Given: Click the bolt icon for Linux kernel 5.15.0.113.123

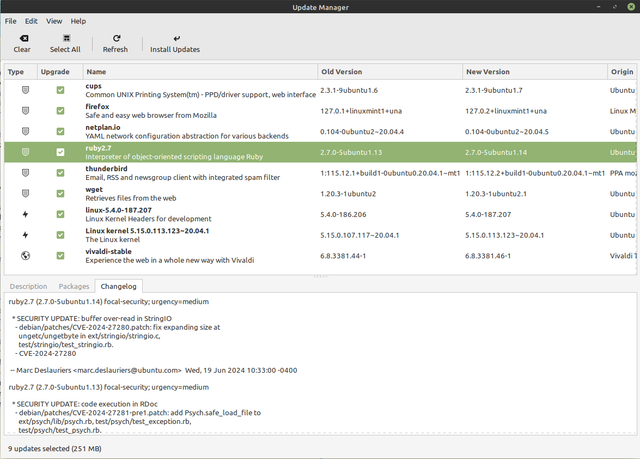Looking at the screenshot, I should click(x=25, y=235).
